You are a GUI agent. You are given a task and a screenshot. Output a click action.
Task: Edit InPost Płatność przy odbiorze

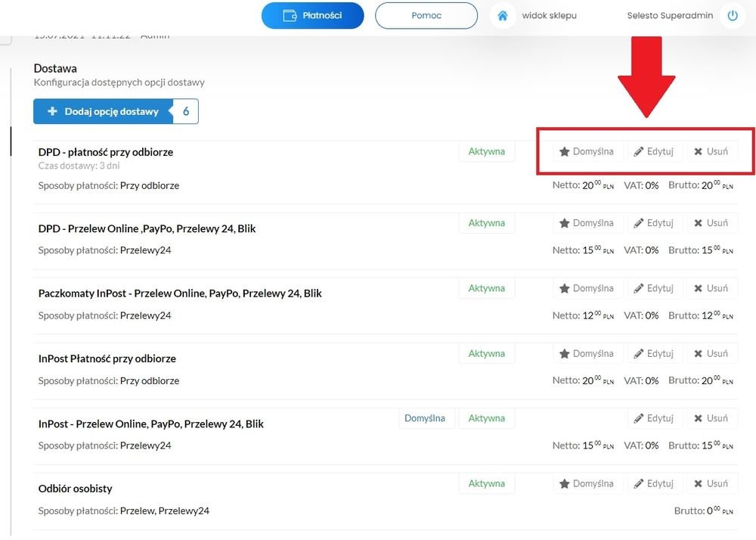(x=655, y=353)
